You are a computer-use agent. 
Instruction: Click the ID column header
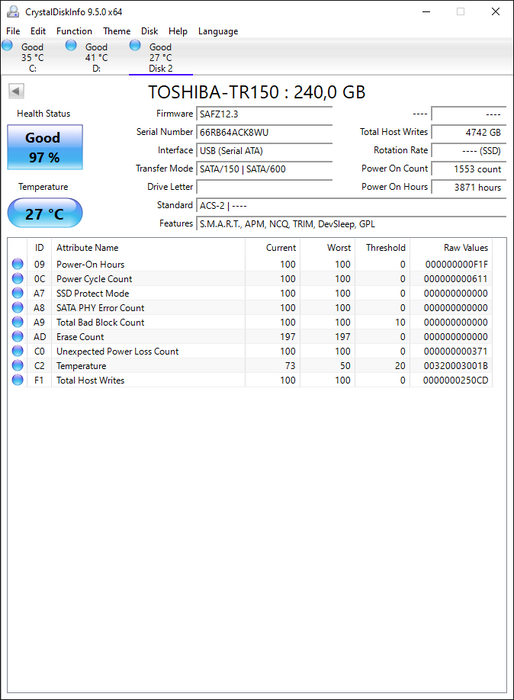tap(39, 248)
